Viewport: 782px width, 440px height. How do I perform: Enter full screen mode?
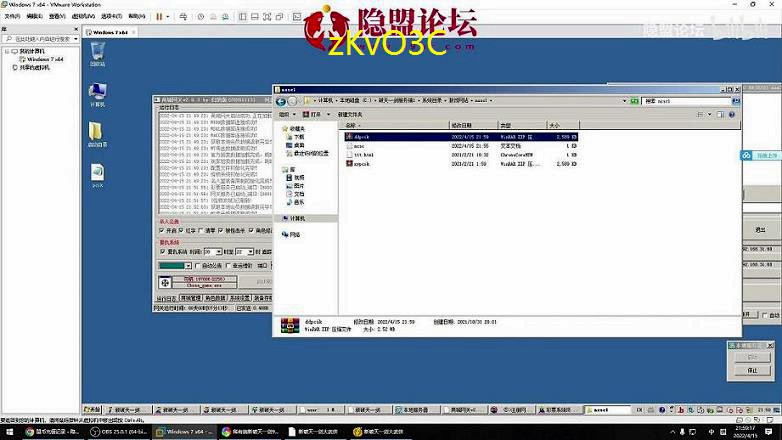(x=267, y=16)
